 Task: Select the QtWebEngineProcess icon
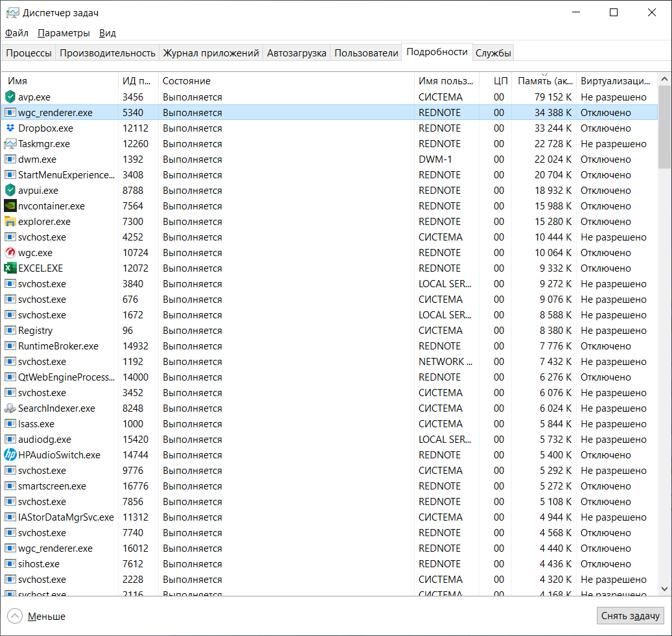pos(10,377)
